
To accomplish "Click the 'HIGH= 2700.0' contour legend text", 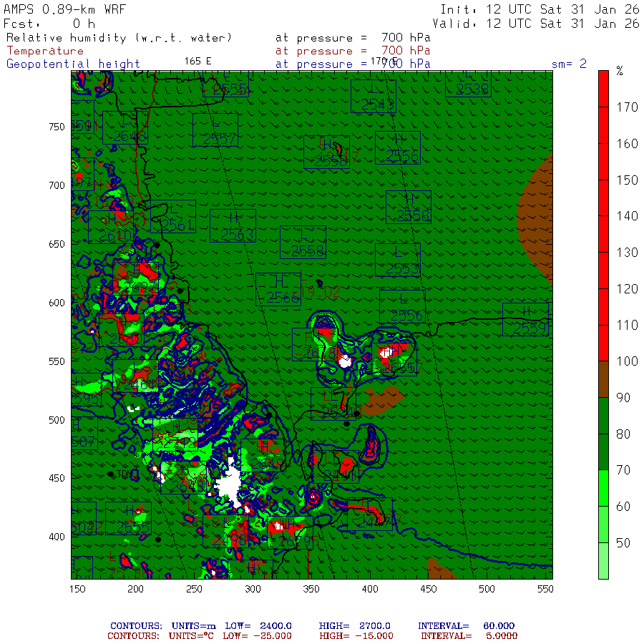I will (354, 626).
